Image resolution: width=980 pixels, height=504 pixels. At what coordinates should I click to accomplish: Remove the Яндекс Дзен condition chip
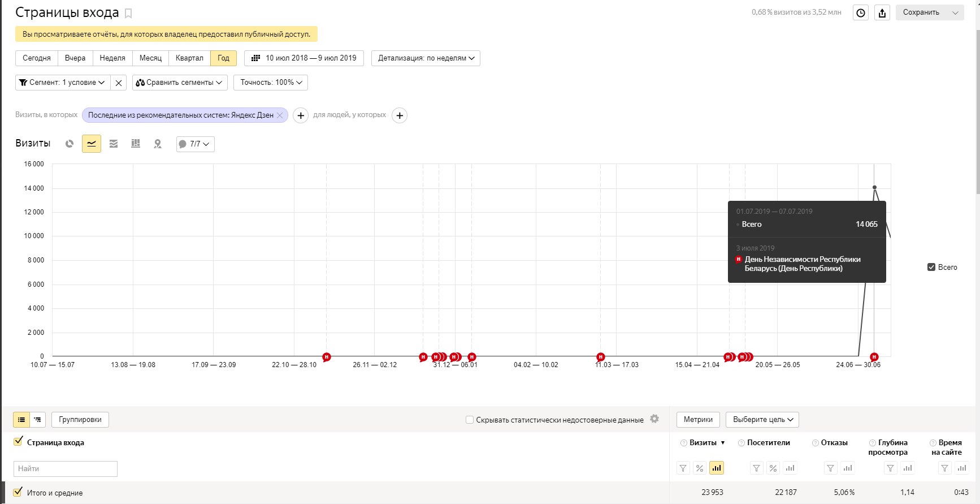click(x=280, y=115)
